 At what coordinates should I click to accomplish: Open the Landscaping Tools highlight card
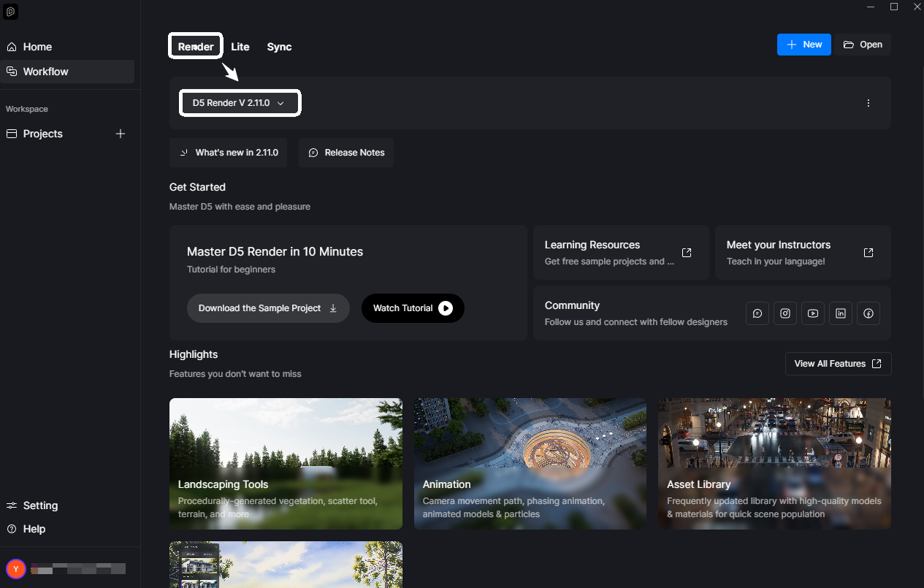point(286,464)
